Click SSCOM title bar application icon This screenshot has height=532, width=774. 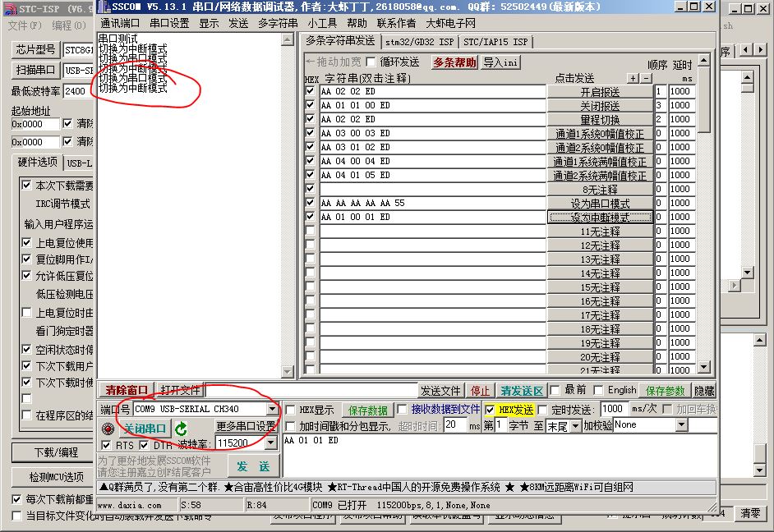point(104,7)
